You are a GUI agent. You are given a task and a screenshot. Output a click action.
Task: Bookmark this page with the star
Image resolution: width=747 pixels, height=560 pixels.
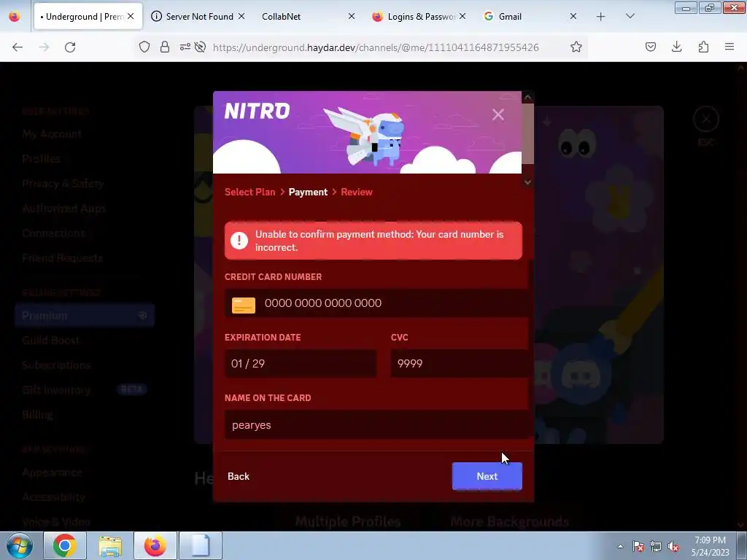pyautogui.click(x=576, y=47)
